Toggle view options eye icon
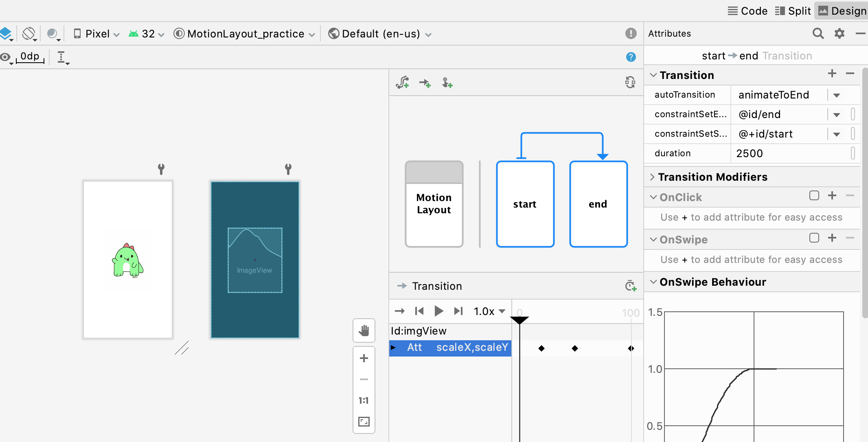868x442 pixels. click(x=6, y=57)
